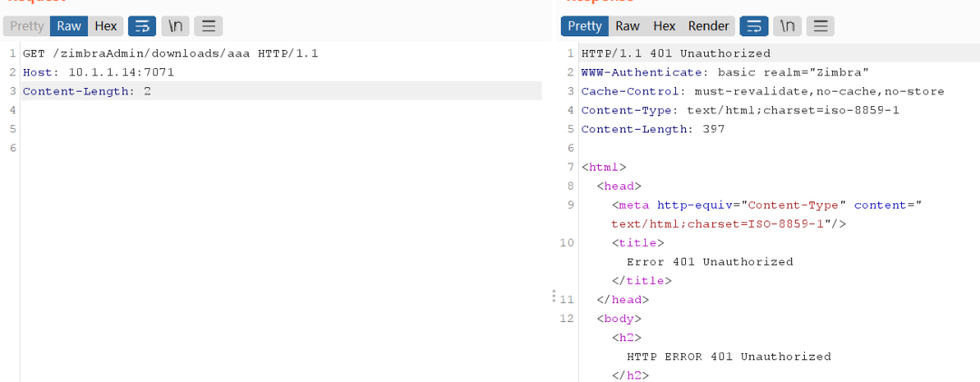Image resolution: width=980 pixels, height=382 pixels.
Task: Click the closing </title> tag
Action: pyautogui.click(x=642, y=280)
